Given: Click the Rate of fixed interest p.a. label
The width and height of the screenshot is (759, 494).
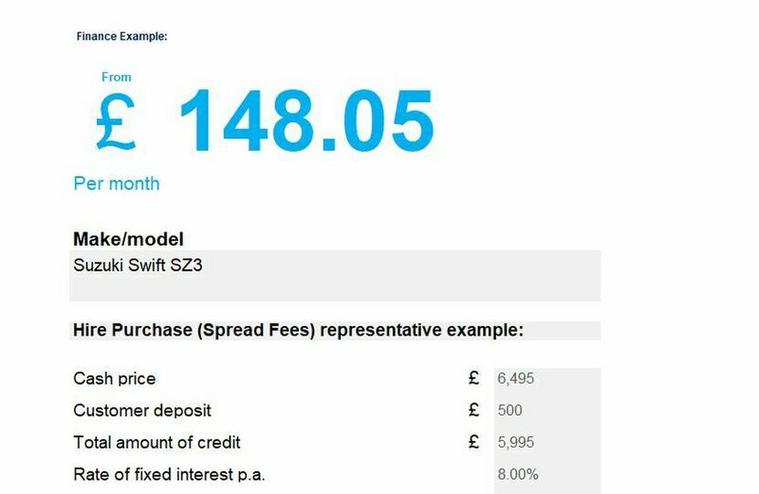Looking at the screenshot, I should click(x=169, y=475).
